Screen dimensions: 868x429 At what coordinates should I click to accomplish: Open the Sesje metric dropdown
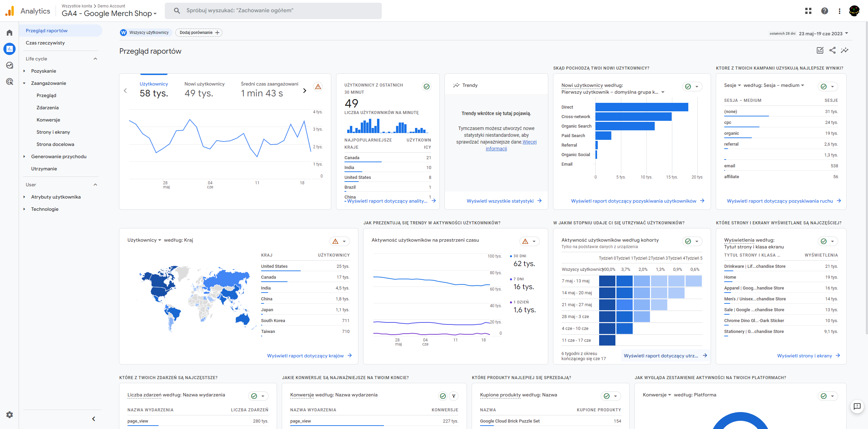click(x=733, y=85)
